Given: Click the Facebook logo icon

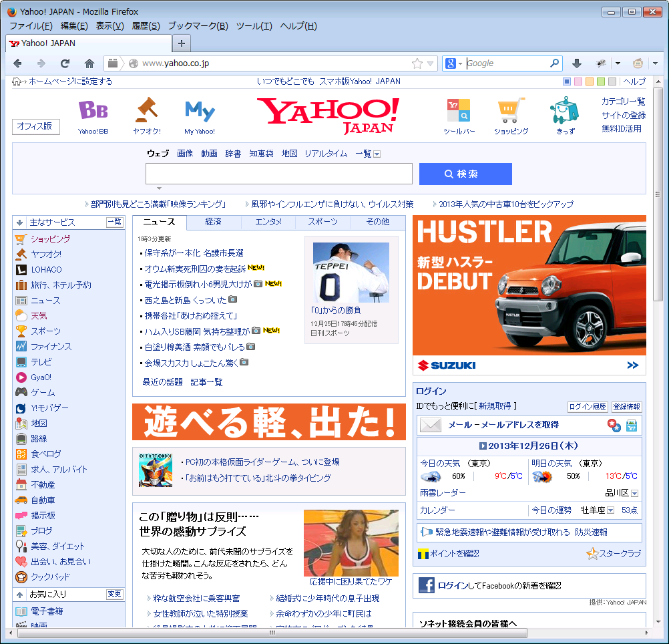Looking at the screenshot, I should [x=426, y=585].
